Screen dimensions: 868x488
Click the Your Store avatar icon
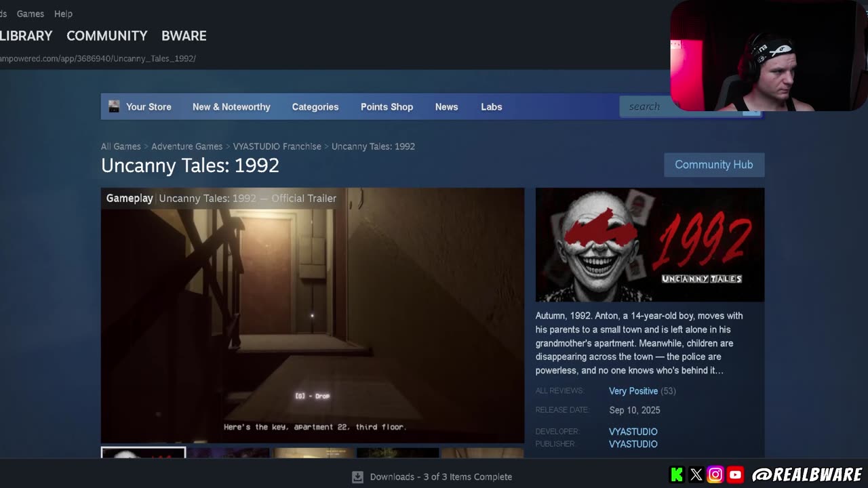pyautogui.click(x=114, y=106)
